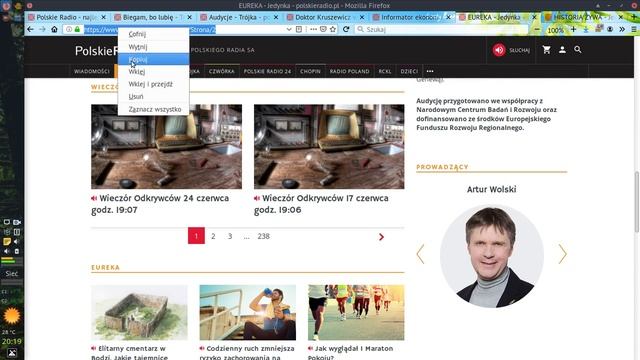Screen dimensions: 640x360
Task: Open the Firefox hamburger menu
Action: coord(633,29)
